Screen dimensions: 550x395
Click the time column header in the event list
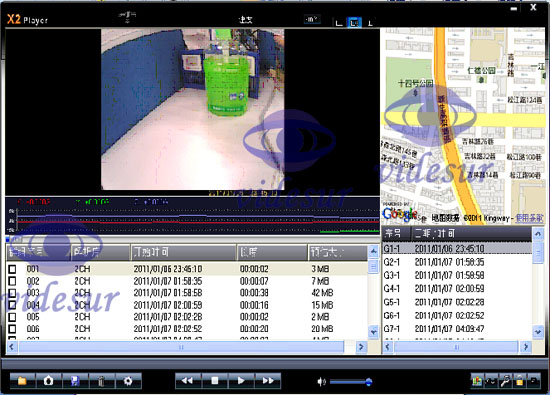(472, 233)
